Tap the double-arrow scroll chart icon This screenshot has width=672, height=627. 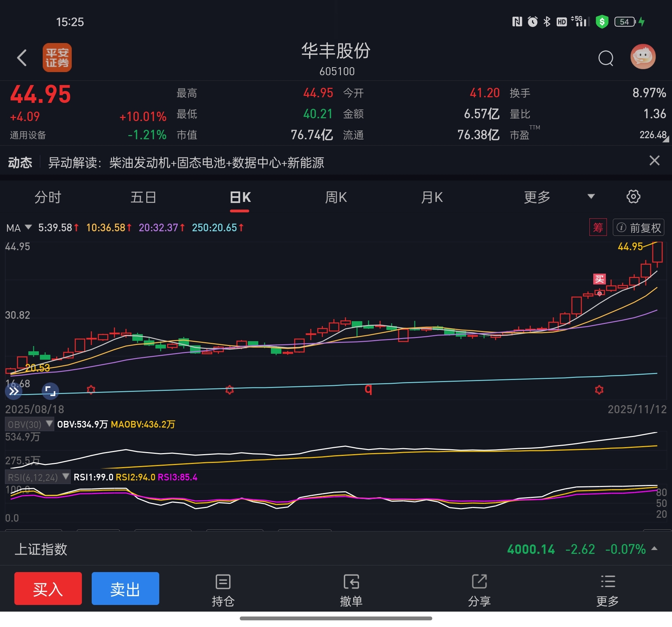pos(14,391)
